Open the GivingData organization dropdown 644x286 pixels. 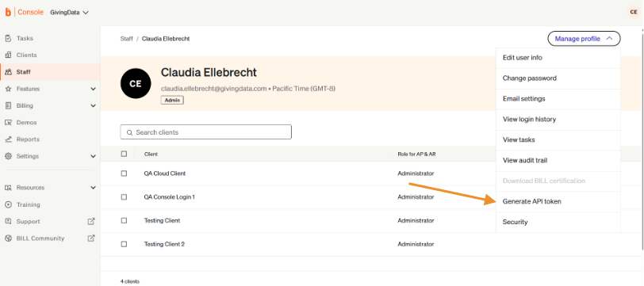(69, 13)
